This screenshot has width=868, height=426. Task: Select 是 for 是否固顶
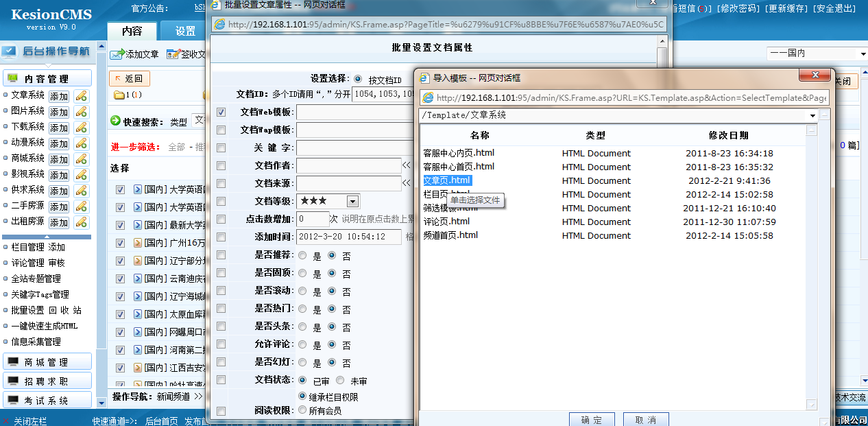(302, 274)
